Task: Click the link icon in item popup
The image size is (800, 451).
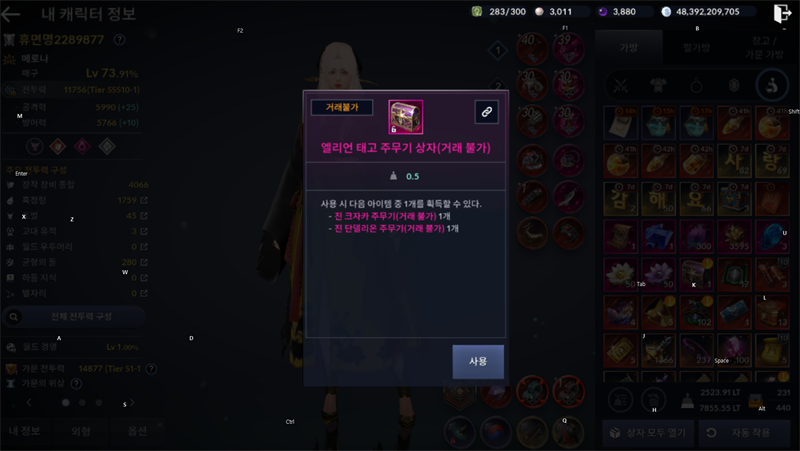Action: 487,112
